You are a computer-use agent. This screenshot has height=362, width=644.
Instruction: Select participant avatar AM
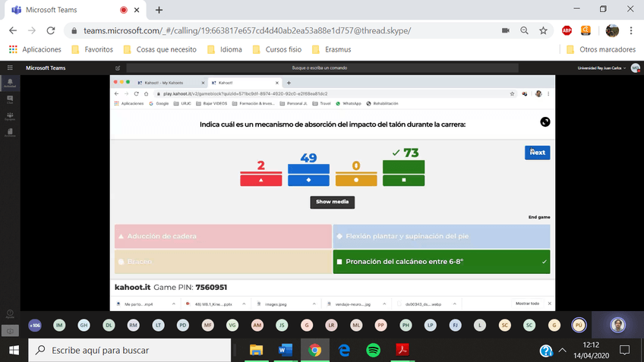pyautogui.click(x=257, y=325)
